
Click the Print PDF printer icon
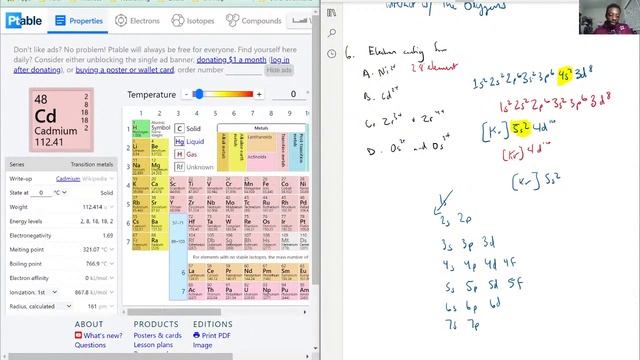tap(196, 335)
